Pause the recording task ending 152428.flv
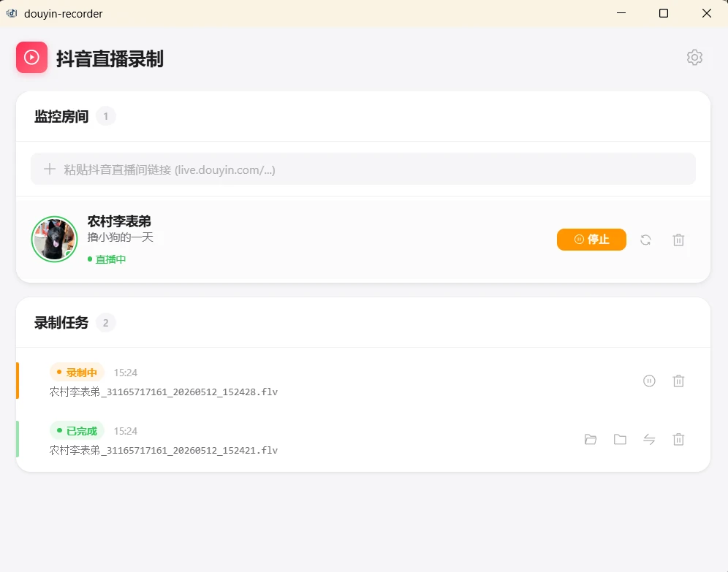 [649, 381]
